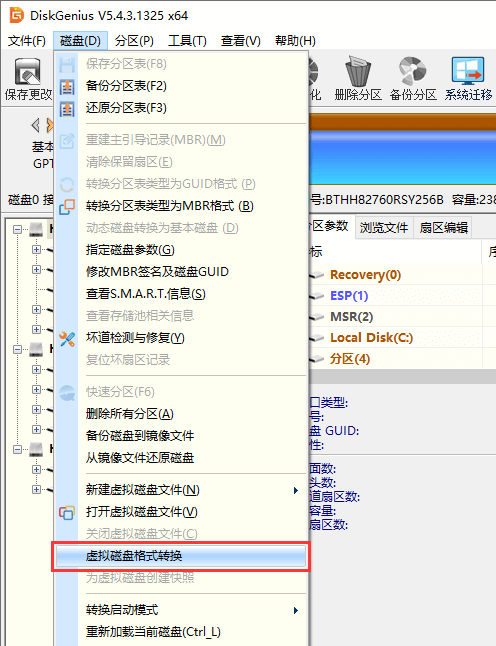Click the Save Changes (保存更改) toolbar icon
The image size is (496, 646).
pyautogui.click(x=28, y=71)
